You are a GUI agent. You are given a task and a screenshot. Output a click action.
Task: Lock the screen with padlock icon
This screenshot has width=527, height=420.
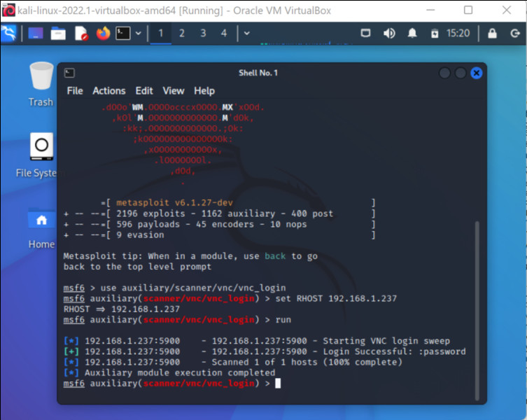pos(492,34)
